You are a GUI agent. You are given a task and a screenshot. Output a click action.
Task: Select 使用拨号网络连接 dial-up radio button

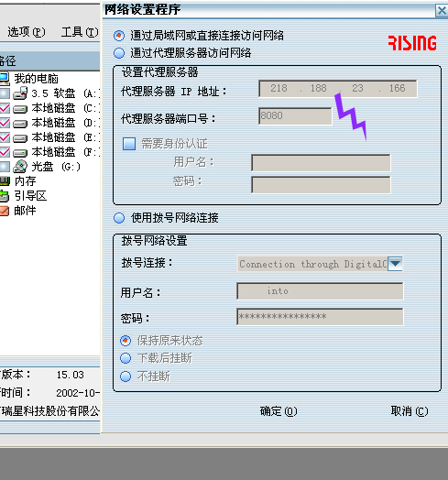coord(119,218)
